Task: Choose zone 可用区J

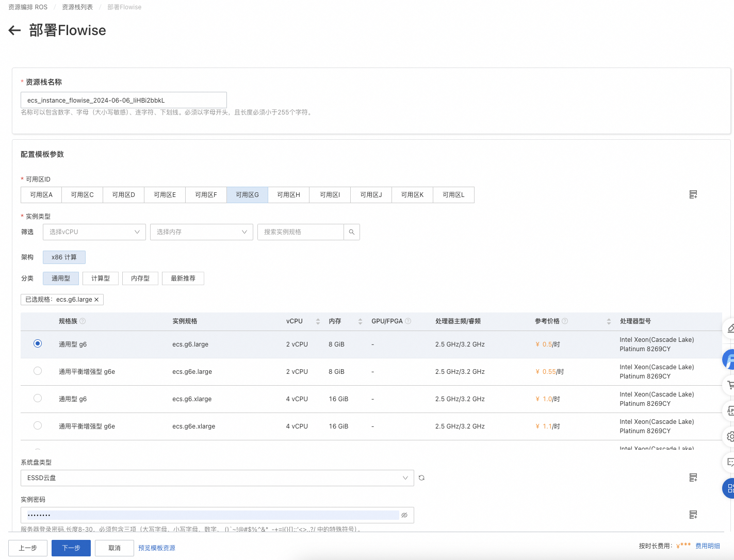Action: click(371, 195)
